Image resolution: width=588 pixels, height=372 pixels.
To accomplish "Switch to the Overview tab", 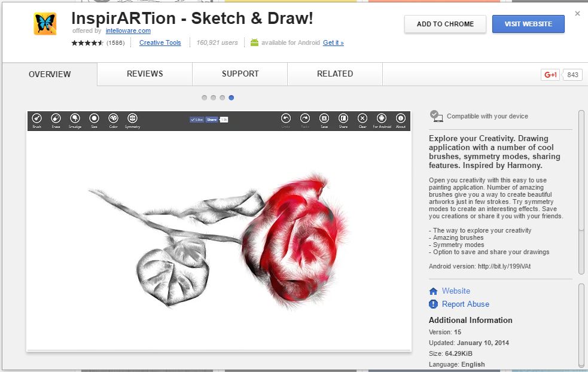I will click(50, 74).
